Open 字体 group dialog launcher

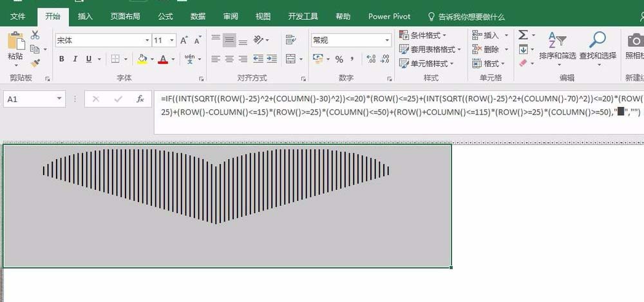click(201, 78)
